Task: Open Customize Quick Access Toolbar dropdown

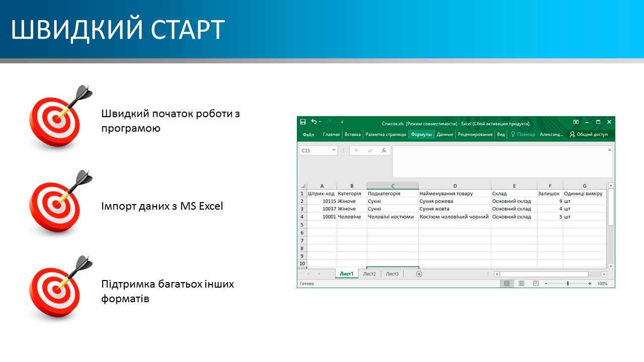Action: click(x=342, y=122)
